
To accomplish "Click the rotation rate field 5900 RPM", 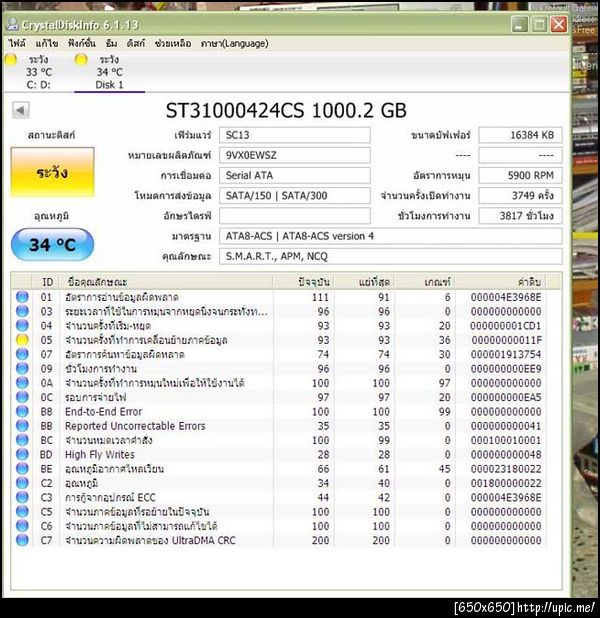I will [x=520, y=175].
